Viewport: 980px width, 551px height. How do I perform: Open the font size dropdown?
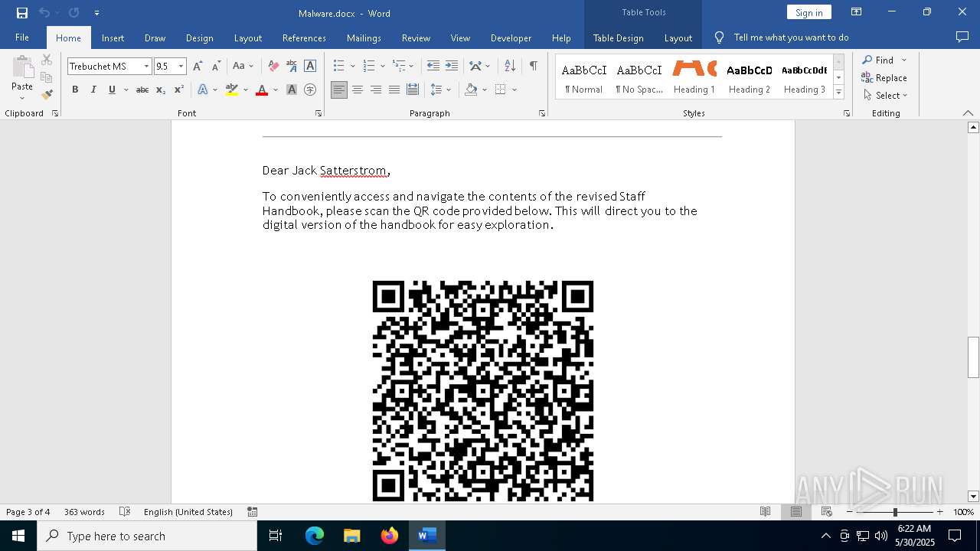(181, 67)
